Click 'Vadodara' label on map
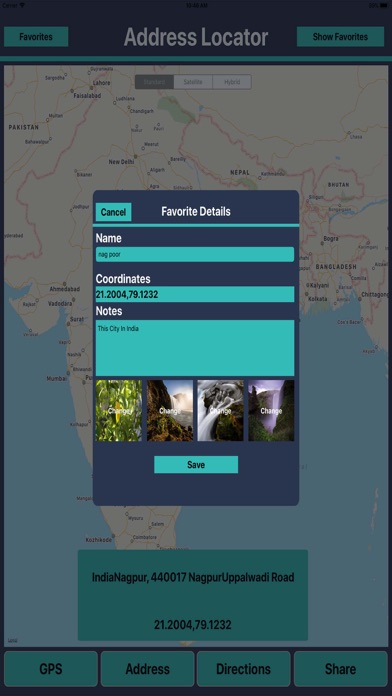 coord(59,304)
